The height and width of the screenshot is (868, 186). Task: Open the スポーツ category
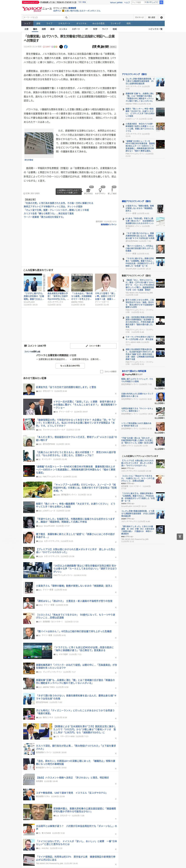[x=76, y=29]
